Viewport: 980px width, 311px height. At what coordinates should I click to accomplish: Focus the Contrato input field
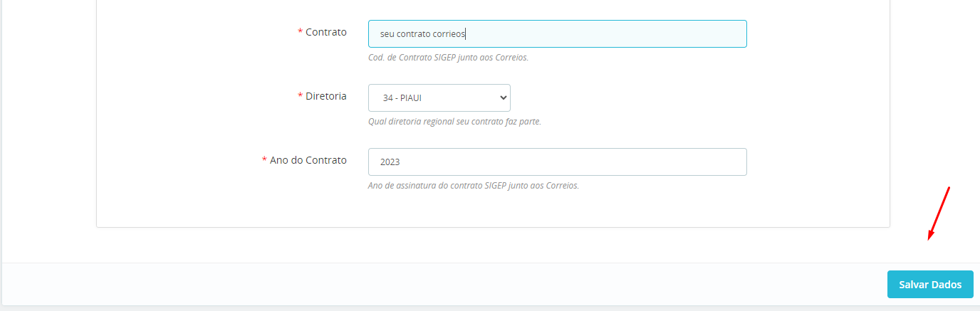point(557,33)
